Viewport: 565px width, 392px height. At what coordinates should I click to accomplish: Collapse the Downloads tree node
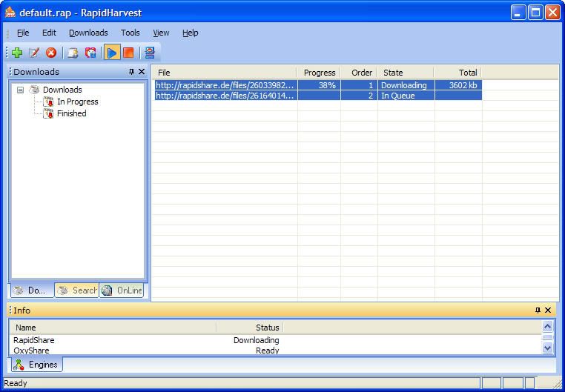21,90
